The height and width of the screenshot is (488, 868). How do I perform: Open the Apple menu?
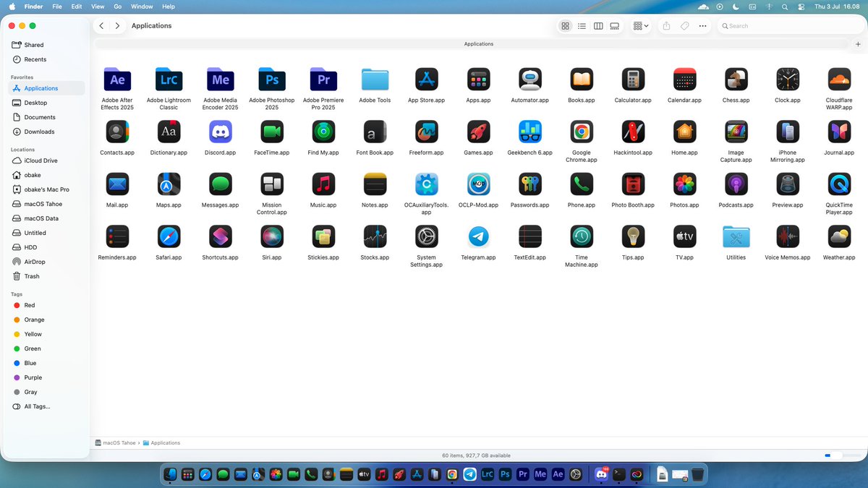(x=12, y=7)
